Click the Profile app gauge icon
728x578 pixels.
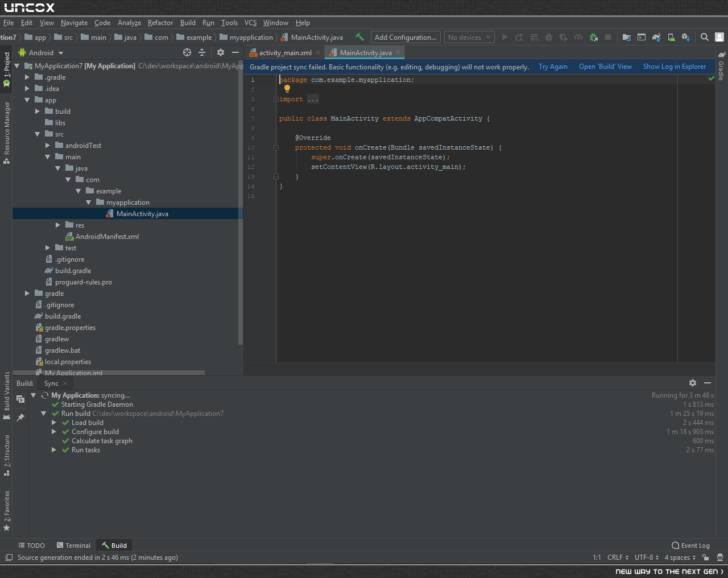(578, 37)
